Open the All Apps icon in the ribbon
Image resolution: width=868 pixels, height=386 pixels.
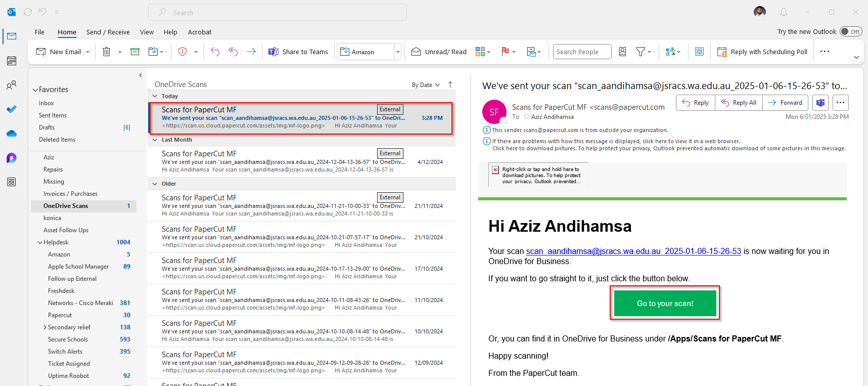700,52
